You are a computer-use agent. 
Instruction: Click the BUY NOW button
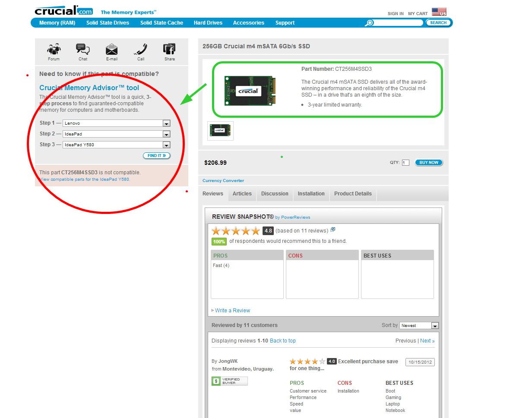(x=429, y=163)
